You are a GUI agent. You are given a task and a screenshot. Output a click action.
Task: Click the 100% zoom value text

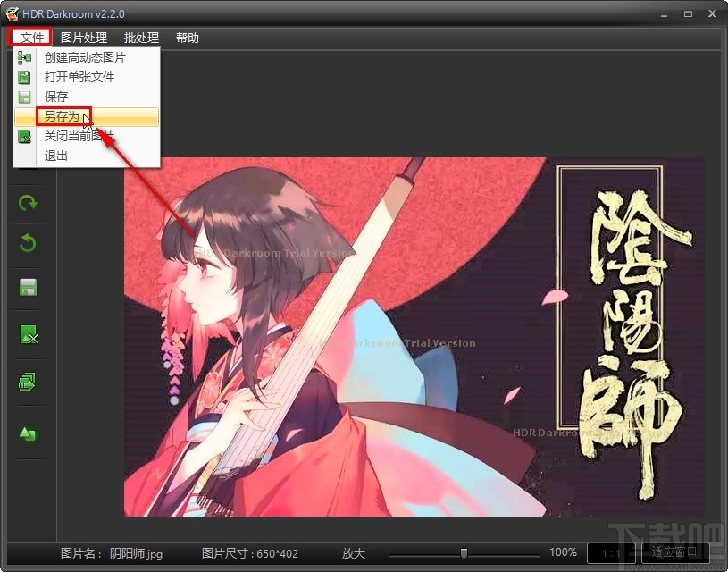pos(563,552)
